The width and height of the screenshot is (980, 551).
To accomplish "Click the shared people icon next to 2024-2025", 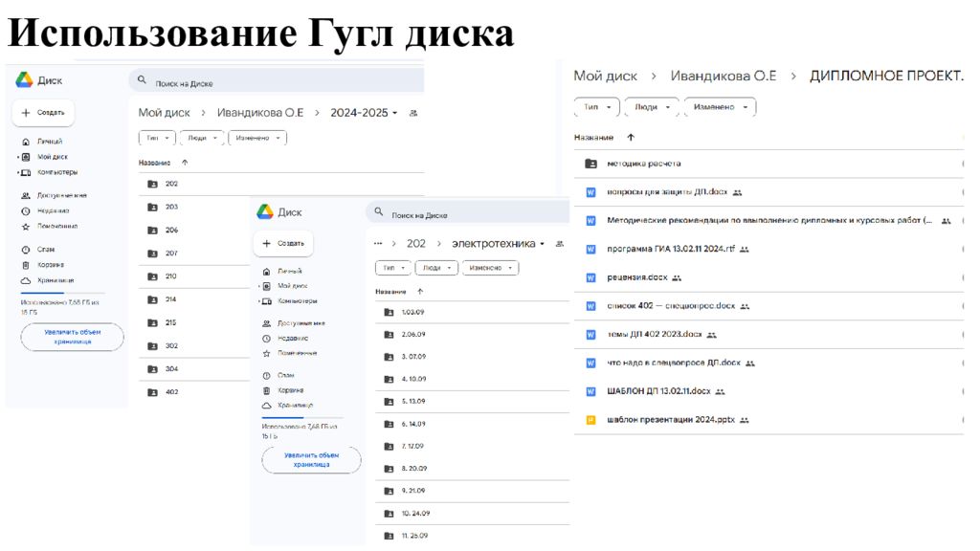I will point(413,113).
